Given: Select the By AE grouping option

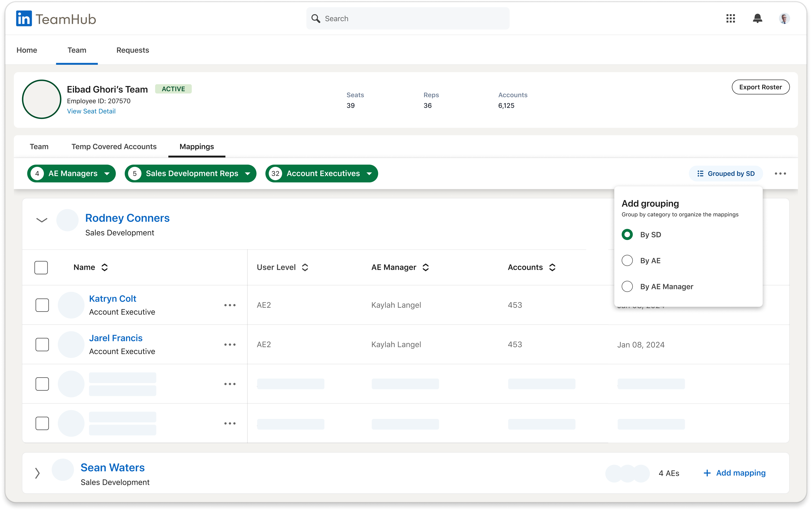Looking at the screenshot, I should (x=627, y=261).
